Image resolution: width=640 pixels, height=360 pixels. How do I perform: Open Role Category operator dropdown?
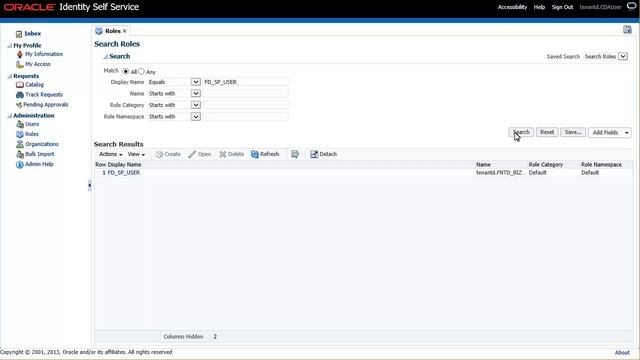coord(196,105)
